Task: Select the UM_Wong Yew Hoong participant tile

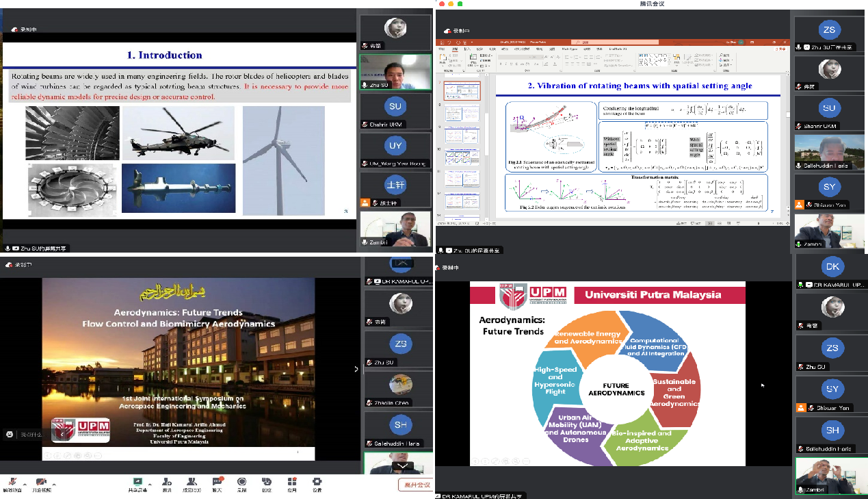Action: [396, 150]
